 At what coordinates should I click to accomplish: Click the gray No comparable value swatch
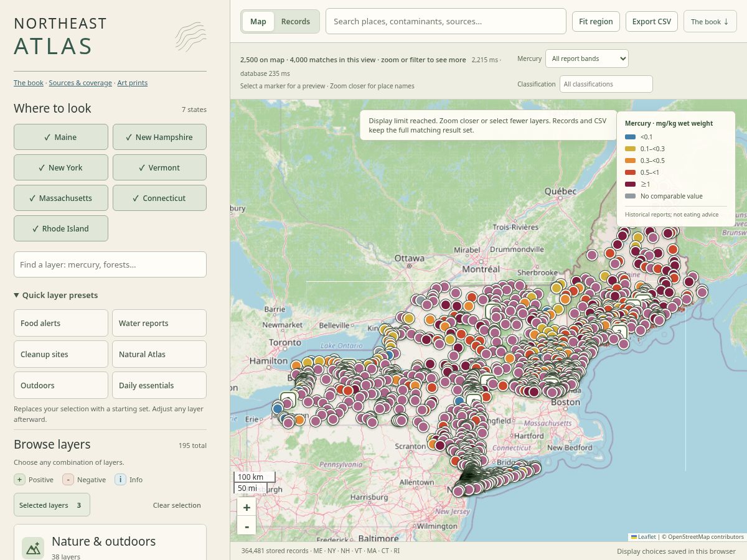coord(631,196)
